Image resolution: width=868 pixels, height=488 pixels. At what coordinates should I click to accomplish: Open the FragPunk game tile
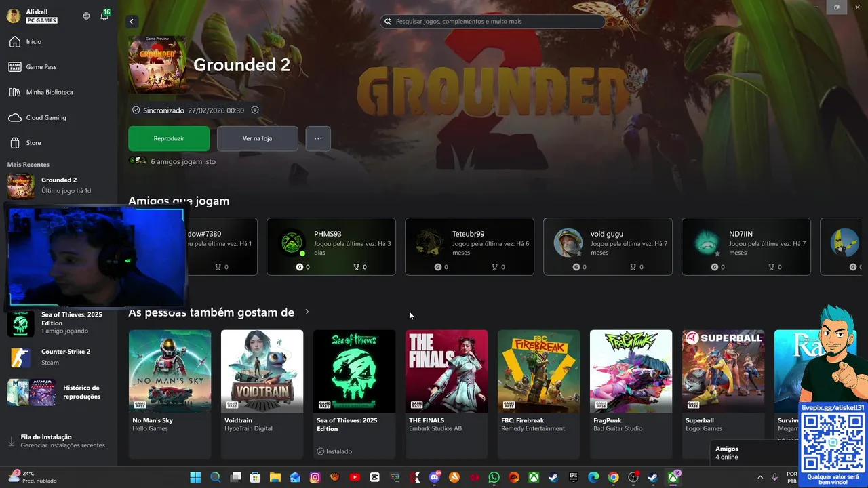631,393
